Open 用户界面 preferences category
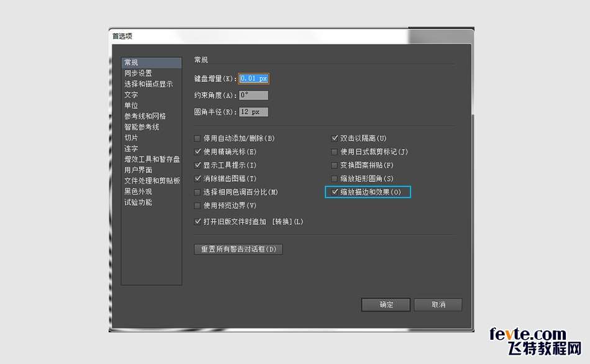The width and height of the screenshot is (590, 364). tap(138, 170)
